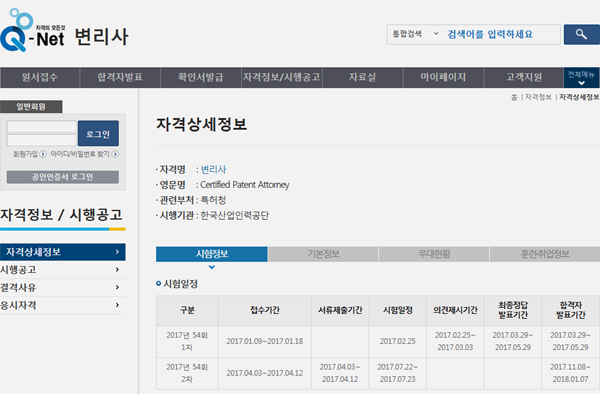
Task: Switch to the 시험정보 tab
Action: [x=212, y=254]
